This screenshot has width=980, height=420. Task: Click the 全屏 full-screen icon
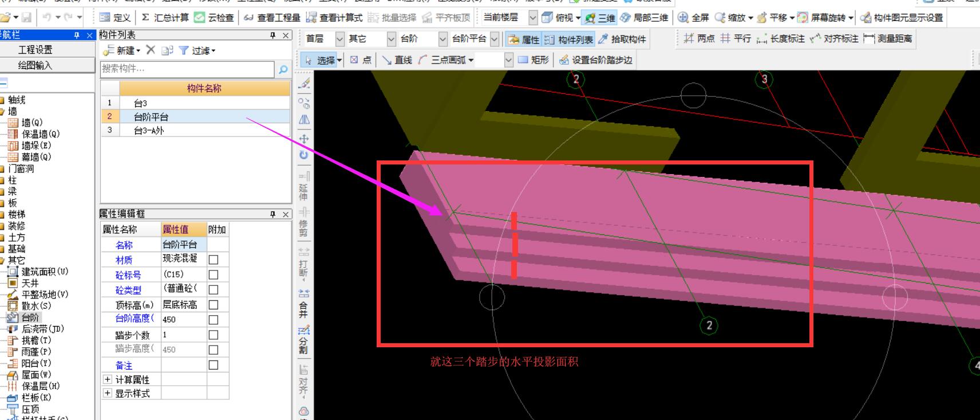(x=683, y=17)
